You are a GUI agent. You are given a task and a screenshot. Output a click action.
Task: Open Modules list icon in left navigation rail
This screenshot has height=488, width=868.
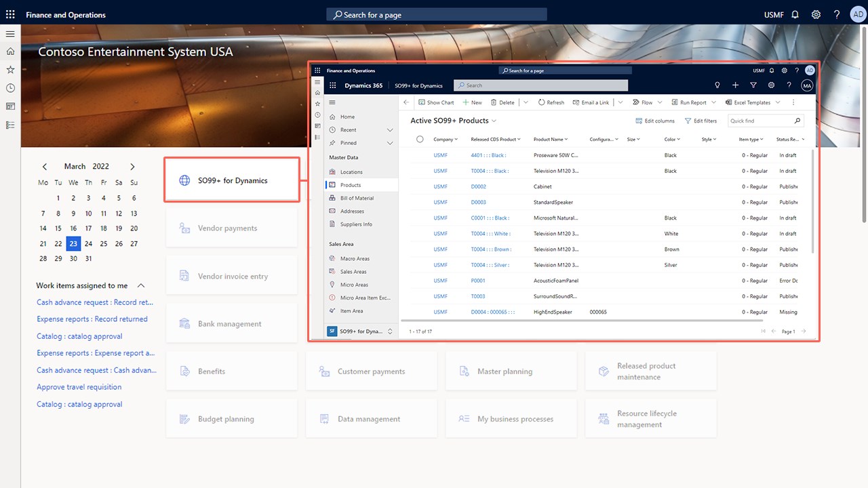(10, 125)
